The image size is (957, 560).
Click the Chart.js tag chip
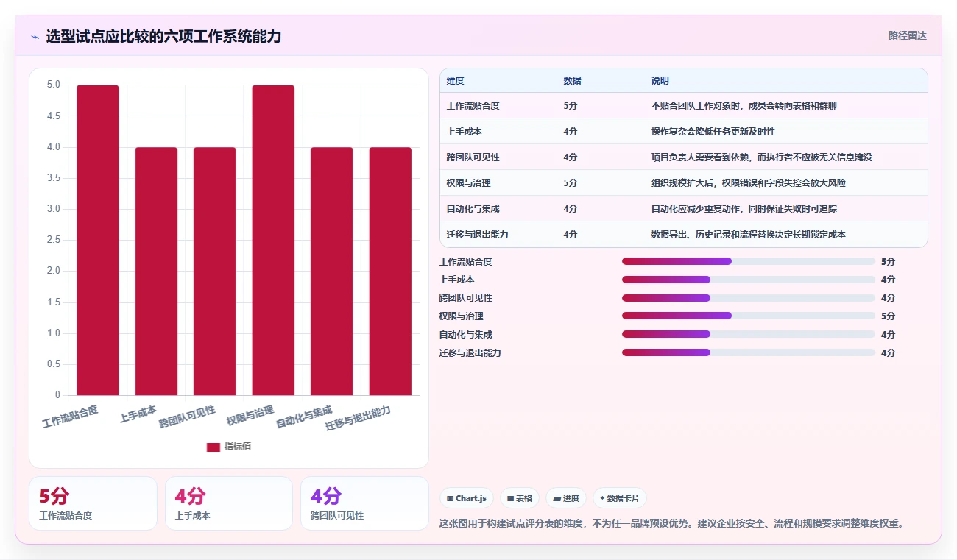coord(467,498)
